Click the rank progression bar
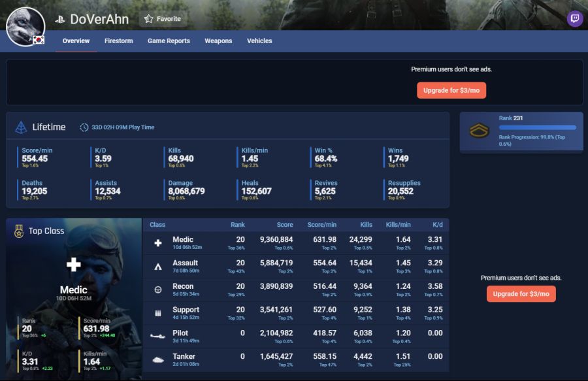Viewport: 588px width, 381px height. [x=537, y=127]
